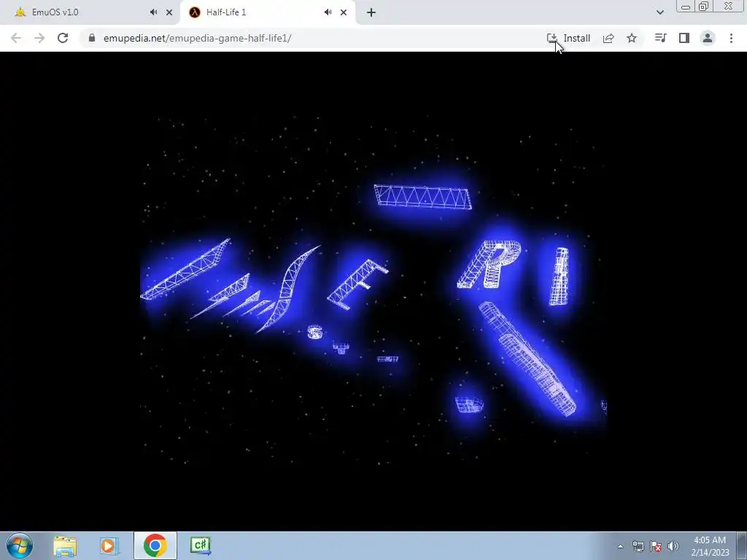
Task: Open Action Center flag icon
Action: click(656, 546)
